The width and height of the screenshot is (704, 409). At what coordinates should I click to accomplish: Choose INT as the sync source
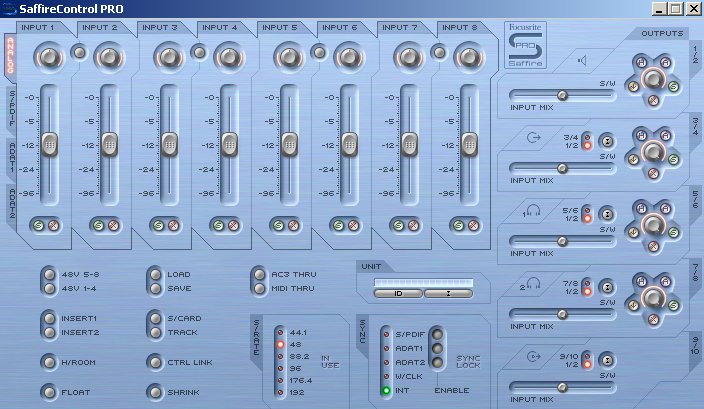point(386,391)
